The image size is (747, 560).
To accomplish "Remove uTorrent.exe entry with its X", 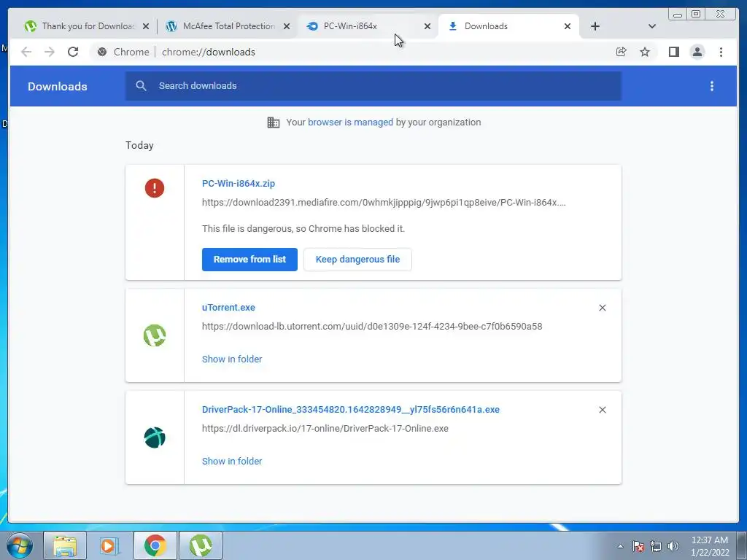I will (x=602, y=308).
